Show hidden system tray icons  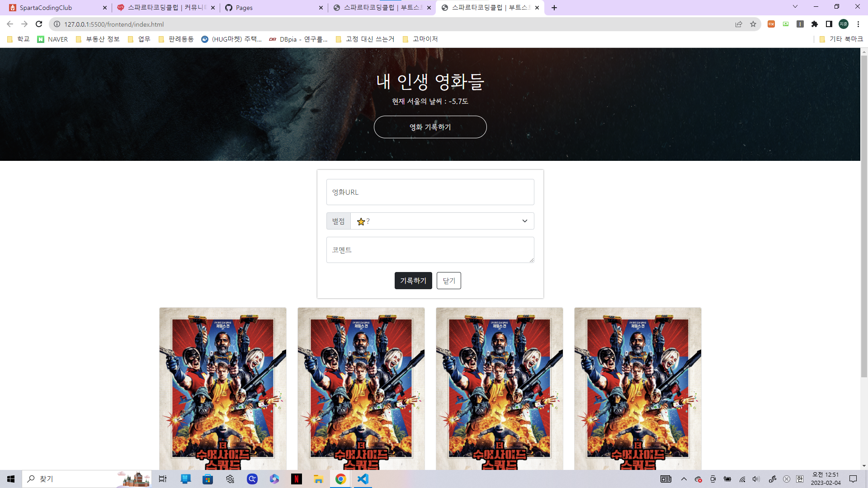[684, 479]
